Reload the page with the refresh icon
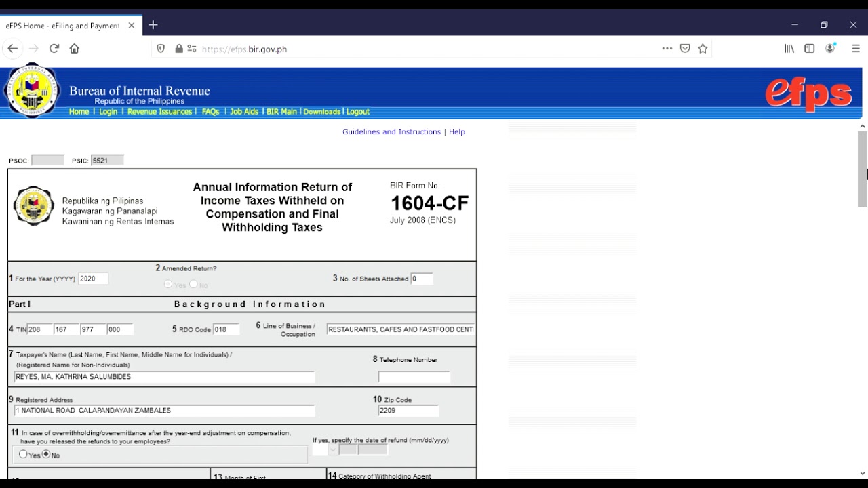This screenshot has width=868, height=488. (x=54, y=49)
